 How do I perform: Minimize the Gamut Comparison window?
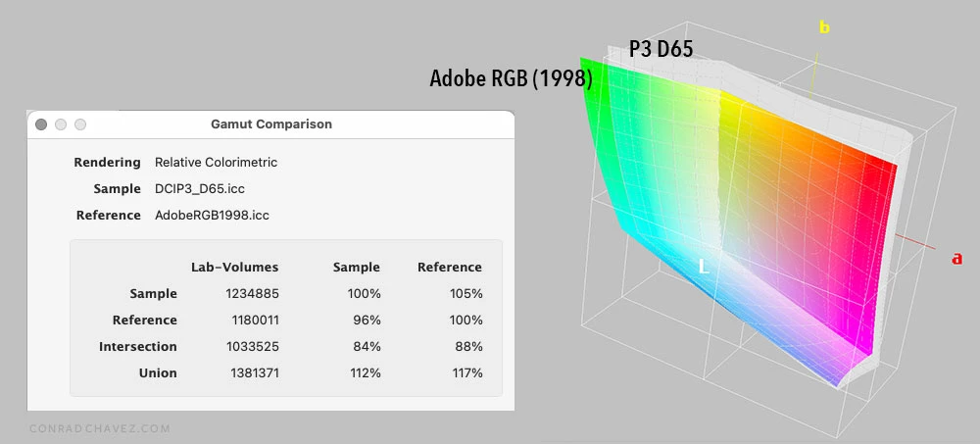coord(61,124)
